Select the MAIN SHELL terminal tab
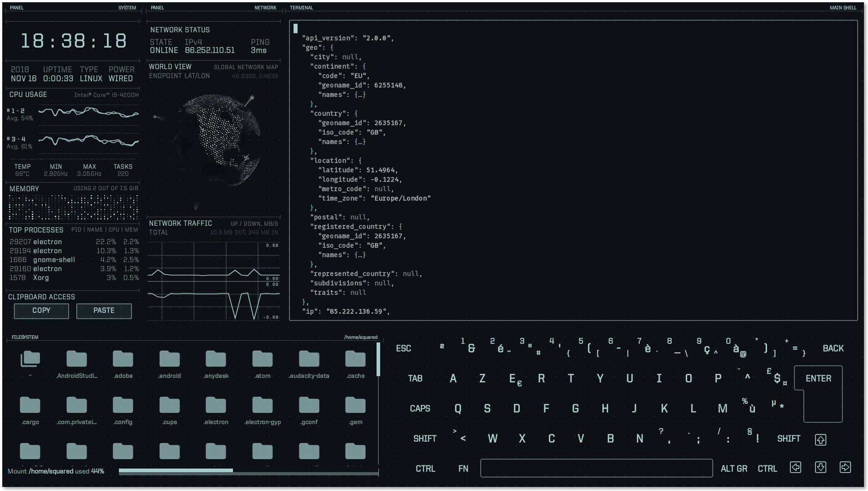The height and width of the screenshot is (491, 868). click(x=843, y=8)
